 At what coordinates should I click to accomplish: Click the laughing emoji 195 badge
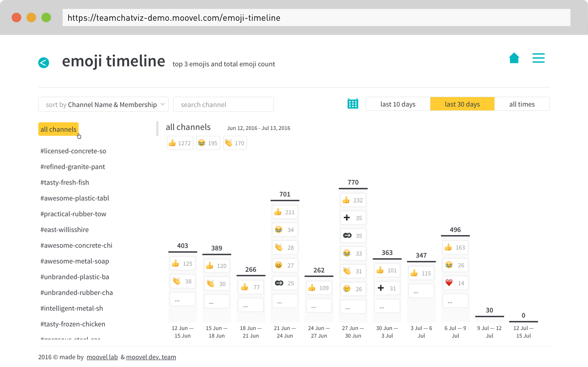pyautogui.click(x=208, y=143)
